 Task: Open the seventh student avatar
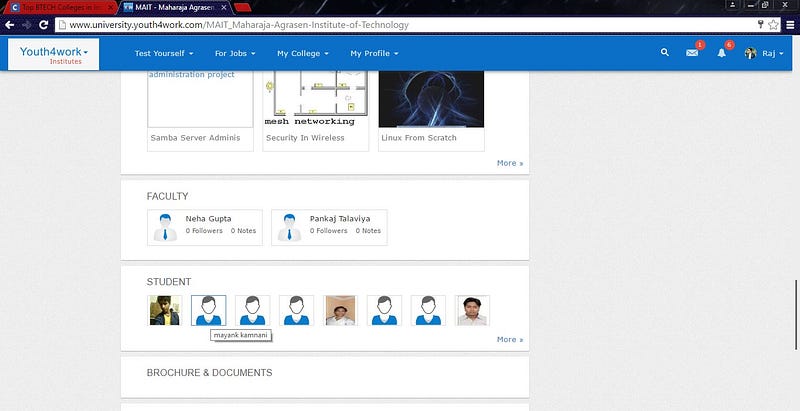(x=428, y=310)
